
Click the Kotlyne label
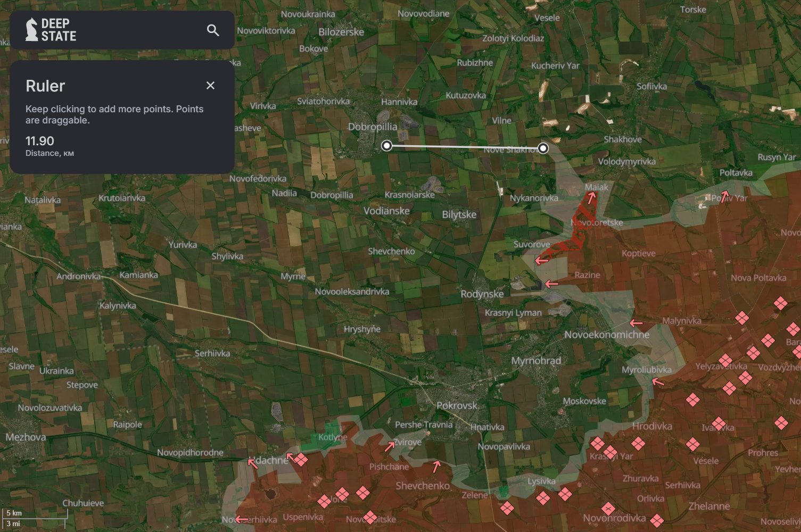point(333,437)
